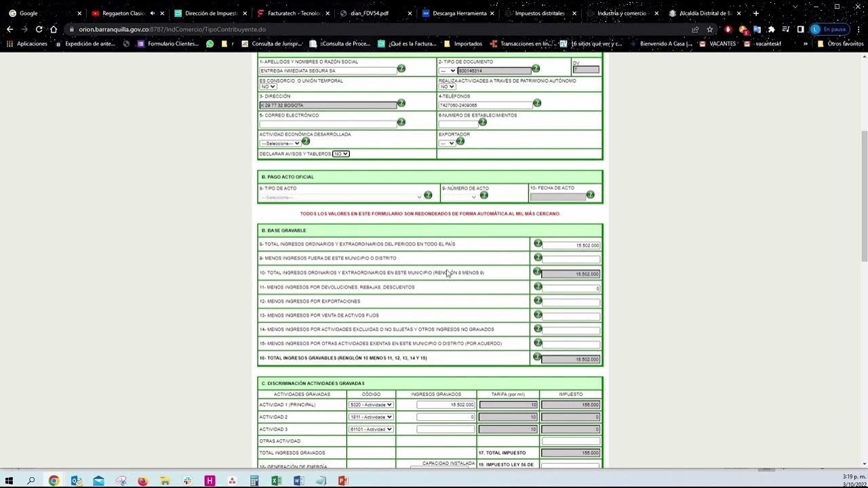Close the Reggaeton Clasico tab
This screenshot has height=488, width=868.
tap(162, 13)
